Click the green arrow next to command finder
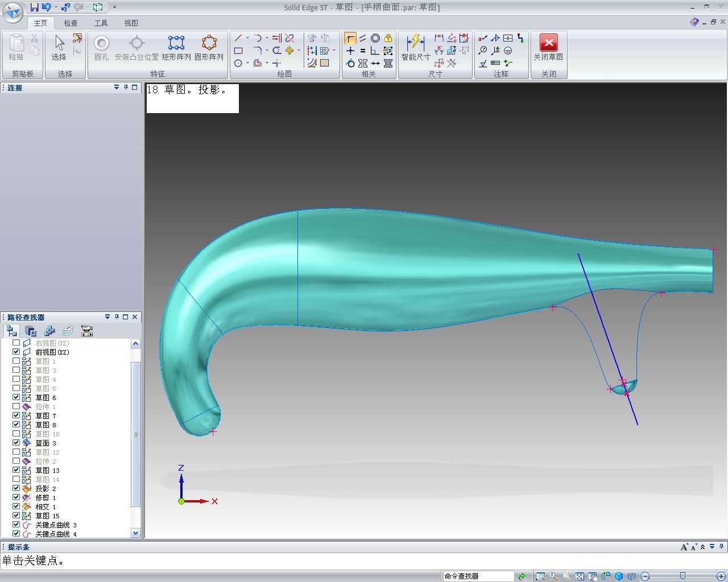This screenshot has height=582, width=728. [522, 576]
